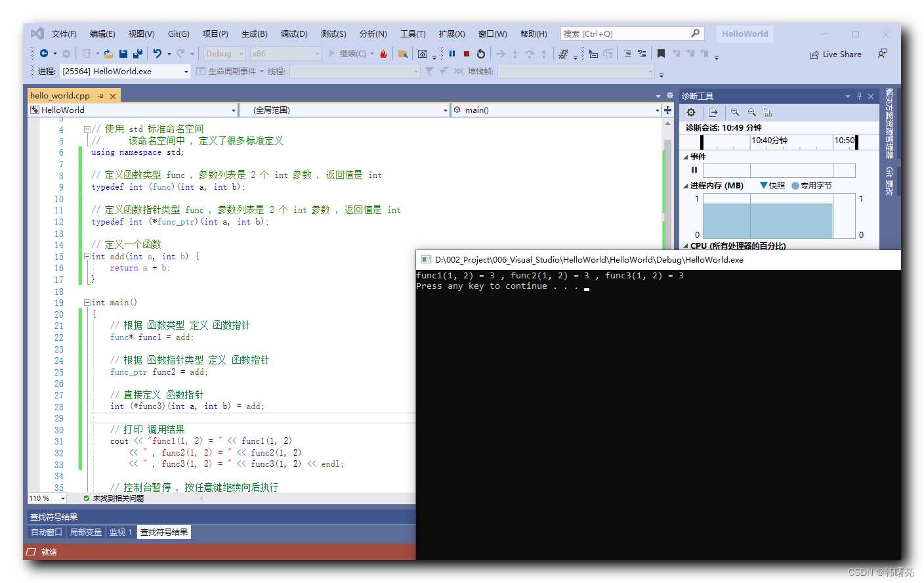Click the Zoom In icon in diagnostics panel
924x583 pixels.
click(735, 112)
